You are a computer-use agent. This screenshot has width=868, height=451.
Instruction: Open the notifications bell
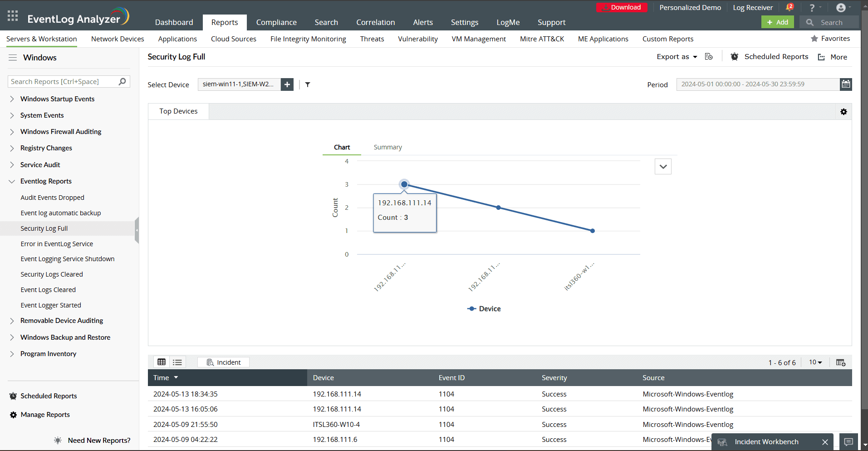(790, 7)
